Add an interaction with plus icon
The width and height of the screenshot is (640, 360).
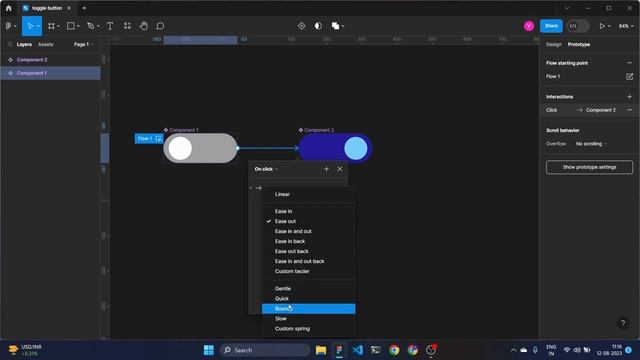[x=629, y=97]
